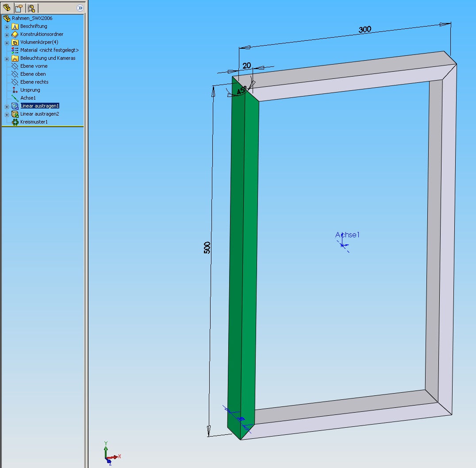Screen dimensions: 476x468
Task: Click the 500 dimension value
Action: (x=207, y=248)
